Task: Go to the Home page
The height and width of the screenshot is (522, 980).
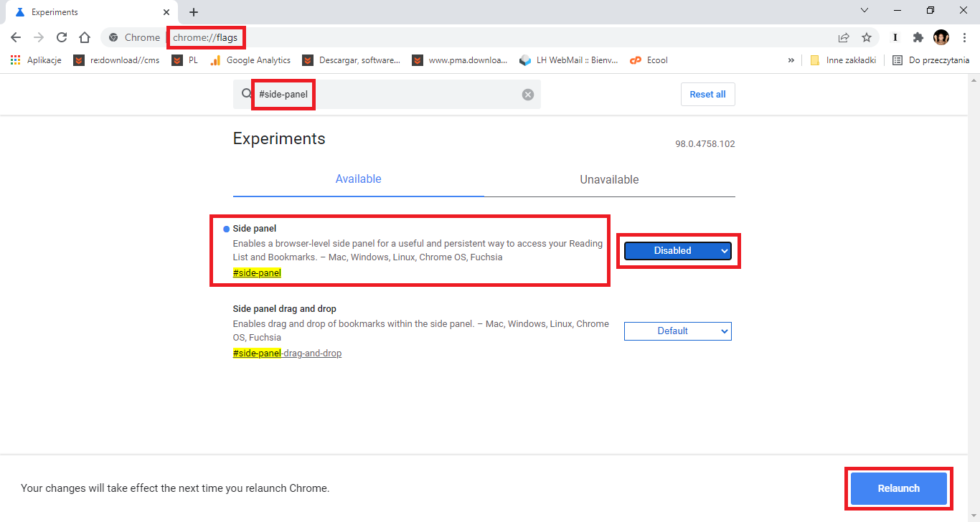Action: coord(85,37)
